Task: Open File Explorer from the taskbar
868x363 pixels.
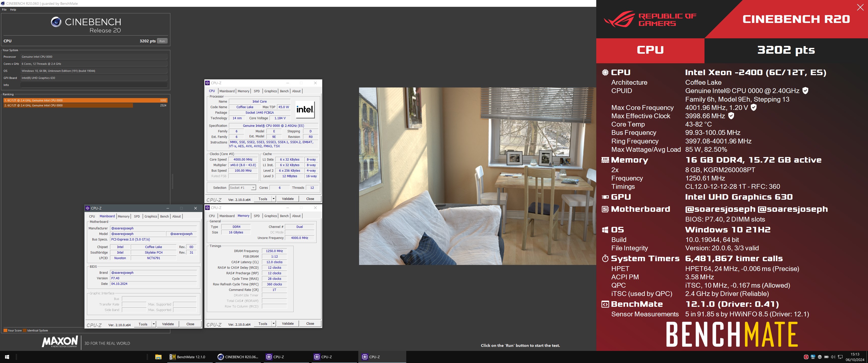Action: 158,357
